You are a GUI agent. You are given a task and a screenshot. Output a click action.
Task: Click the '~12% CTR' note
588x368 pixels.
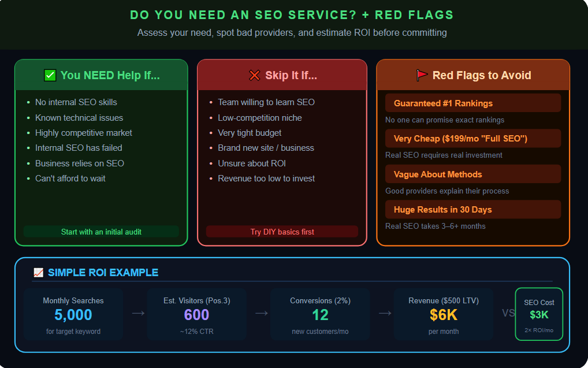(x=196, y=332)
